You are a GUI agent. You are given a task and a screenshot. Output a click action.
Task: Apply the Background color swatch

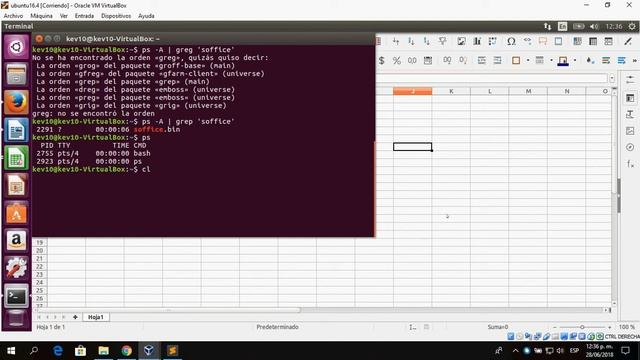[x=563, y=61]
